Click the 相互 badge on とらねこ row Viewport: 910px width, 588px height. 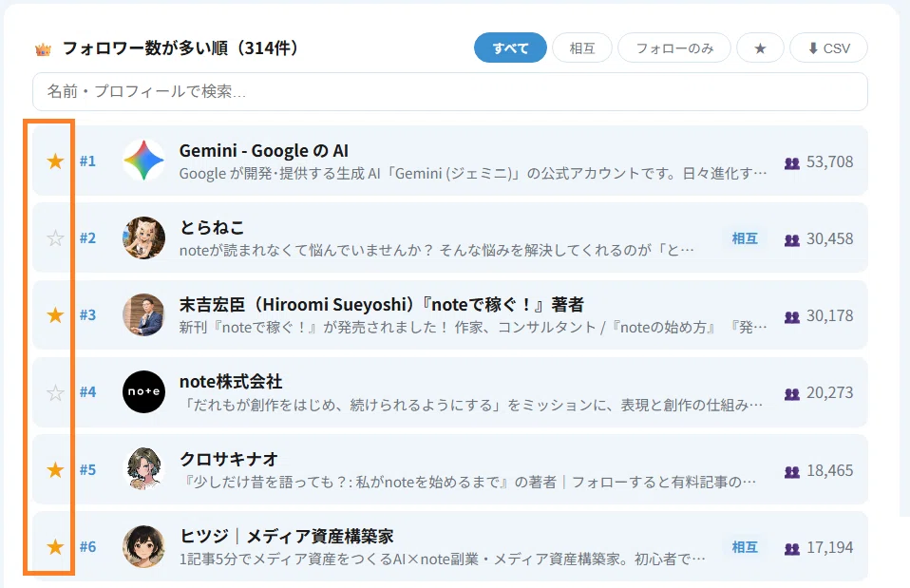[x=745, y=238]
